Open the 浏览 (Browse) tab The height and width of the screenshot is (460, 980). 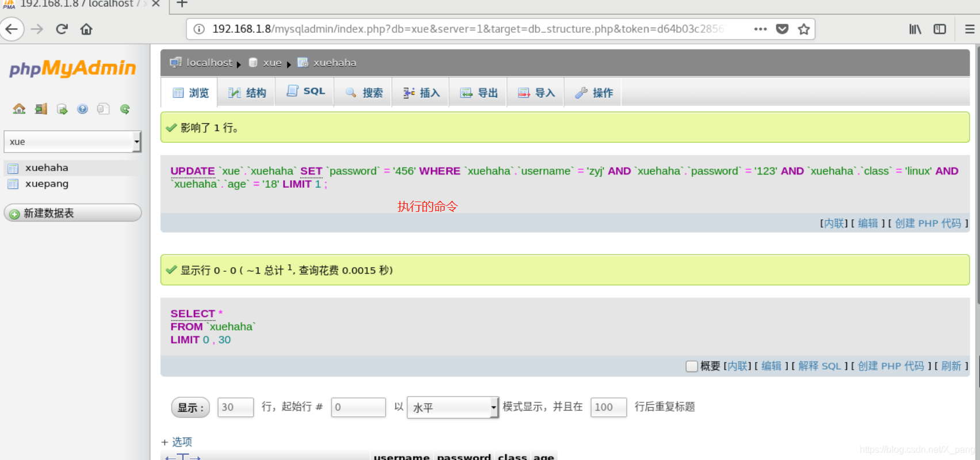click(x=190, y=93)
